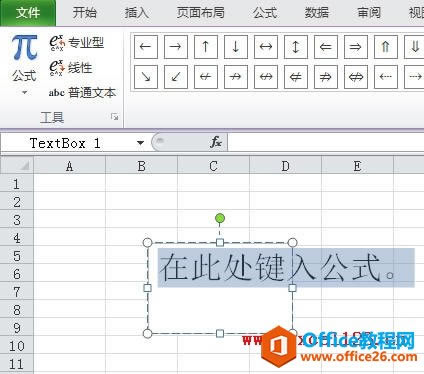Select abc 普通文本 normal text

pyautogui.click(x=82, y=92)
